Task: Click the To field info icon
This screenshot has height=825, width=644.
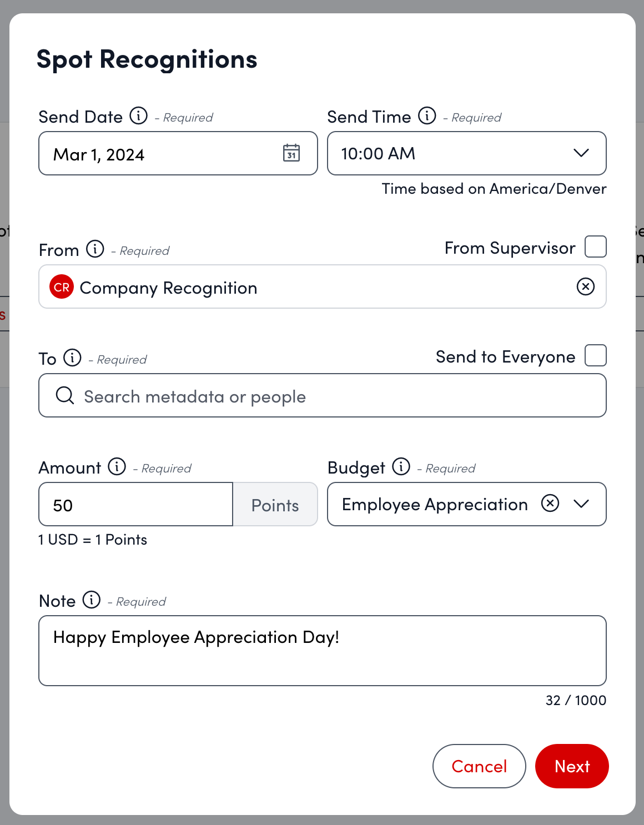Action: coord(73,358)
